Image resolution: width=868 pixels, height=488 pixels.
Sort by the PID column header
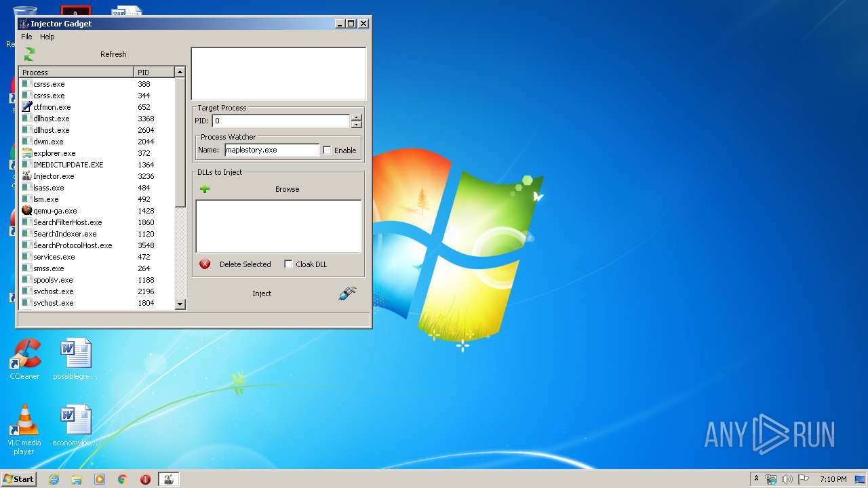(155, 72)
